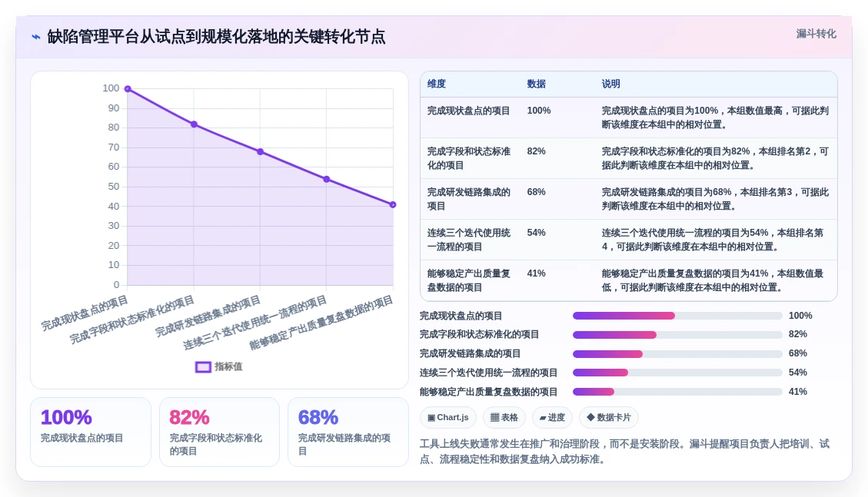Click the 82% data card
The width and height of the screenshot is (868, 497).
[x=219, y=432]
